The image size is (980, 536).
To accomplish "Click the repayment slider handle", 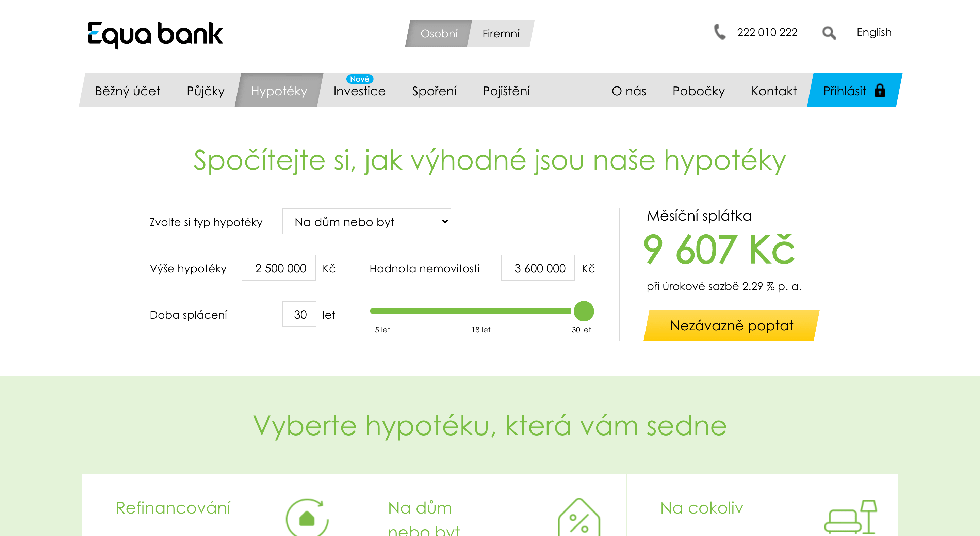I will pyautogui.click(x=584, y=311).
